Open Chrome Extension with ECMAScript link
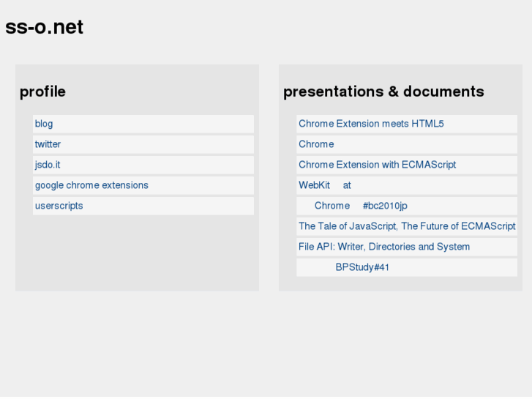 [x=377, y=165]
